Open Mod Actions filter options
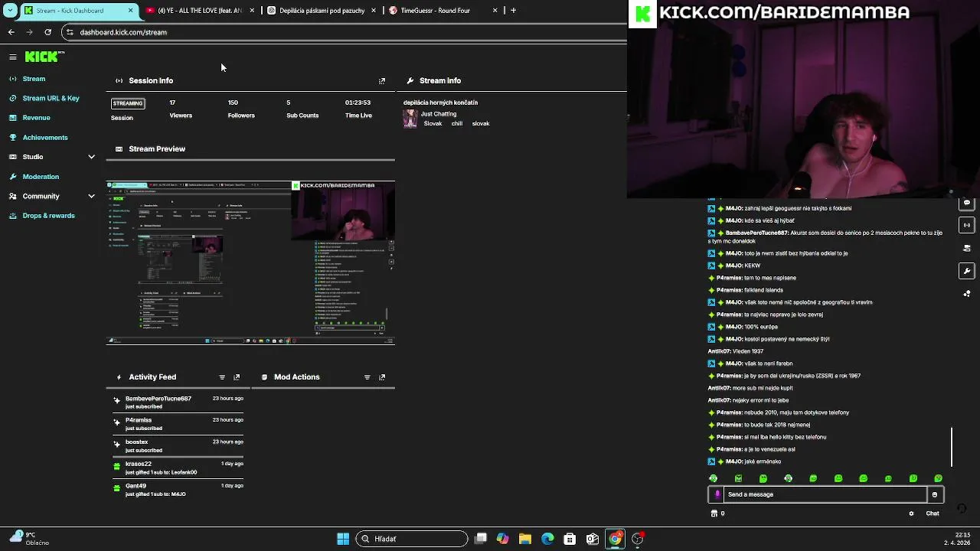 (367, 377)
